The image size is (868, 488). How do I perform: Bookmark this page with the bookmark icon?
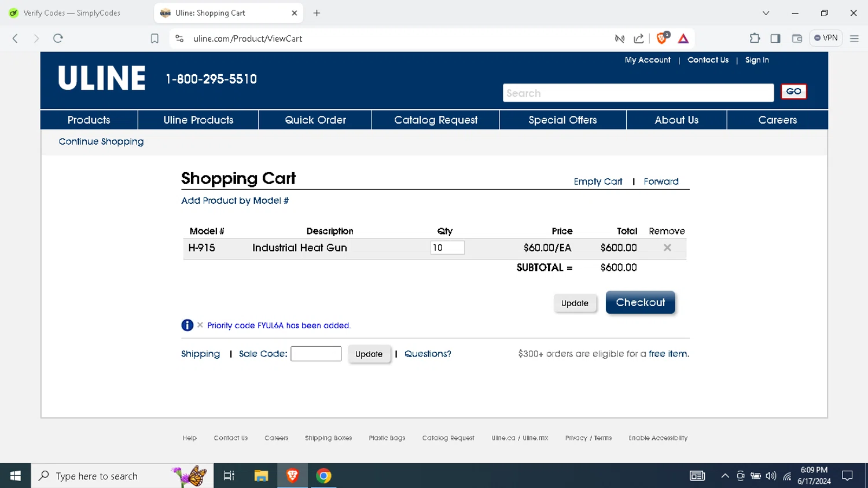(x=155, y=38)
